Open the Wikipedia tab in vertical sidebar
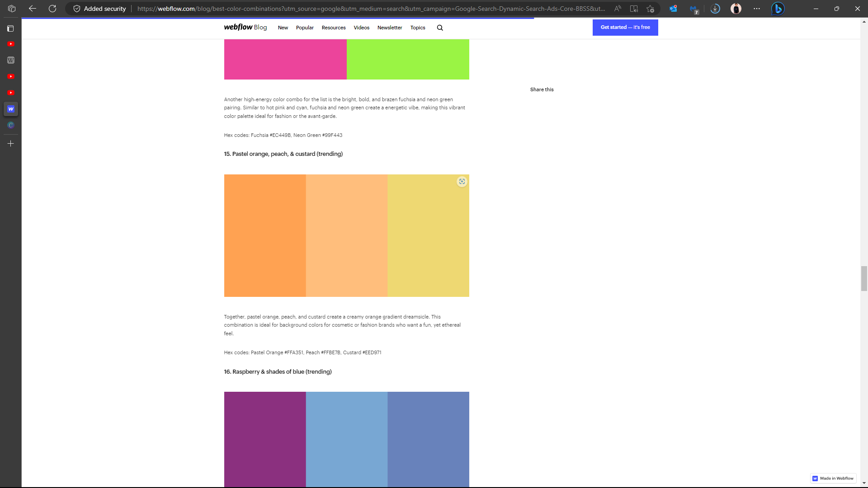The width and height of the screenshot is (868, 488). coord(11,60)
